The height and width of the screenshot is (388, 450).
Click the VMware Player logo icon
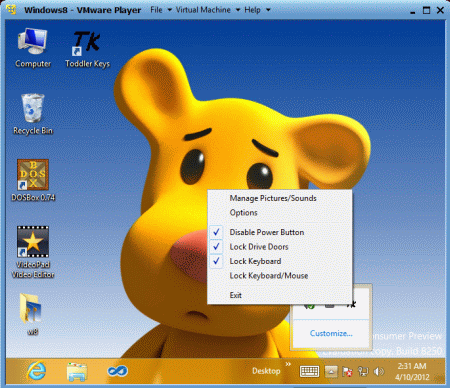pyautogui.click(x=11, y=9)
